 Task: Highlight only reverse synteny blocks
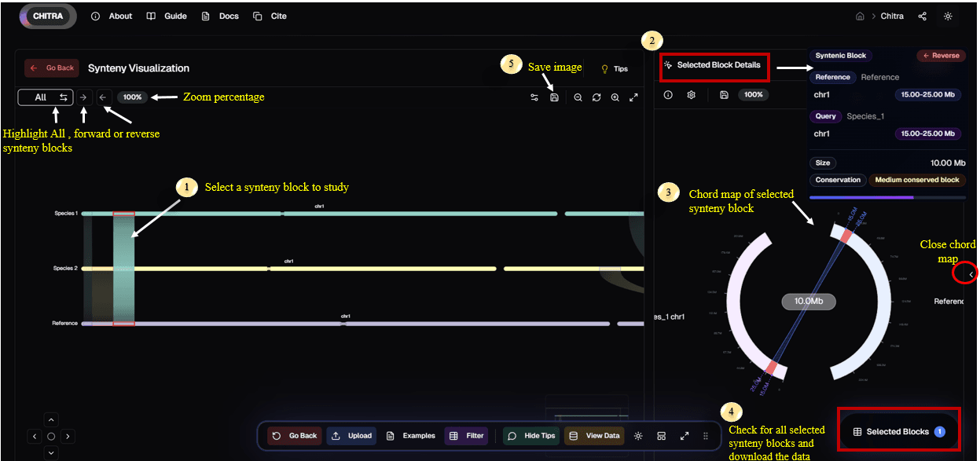[x=103, y=97]
